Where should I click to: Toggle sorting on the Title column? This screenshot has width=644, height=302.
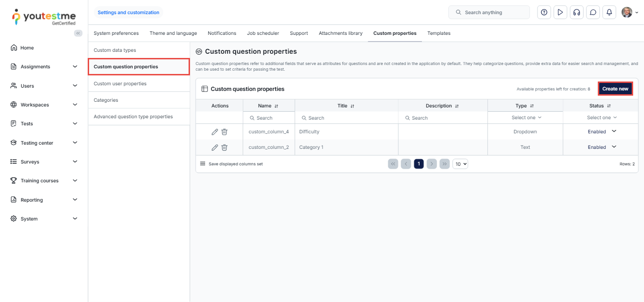point(352,106)
